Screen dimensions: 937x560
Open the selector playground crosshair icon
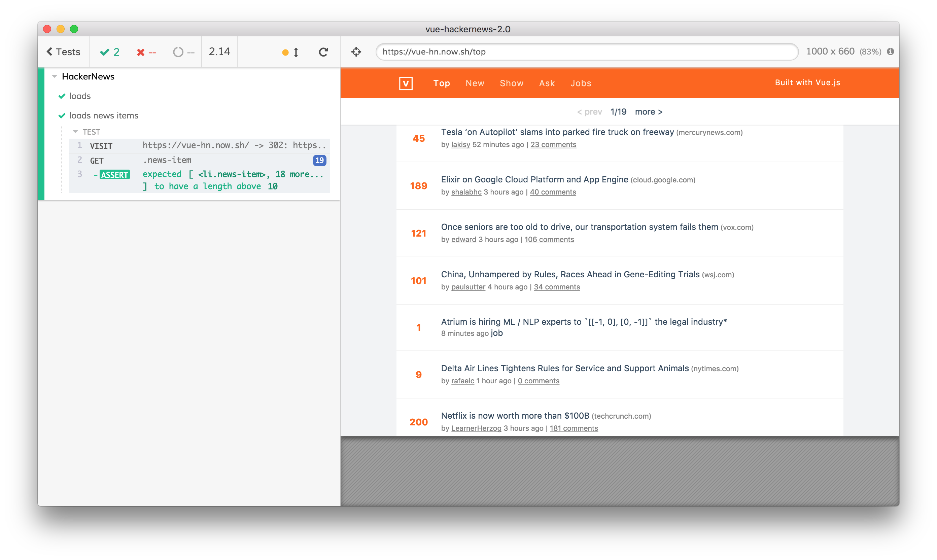[x=356, y=52]
